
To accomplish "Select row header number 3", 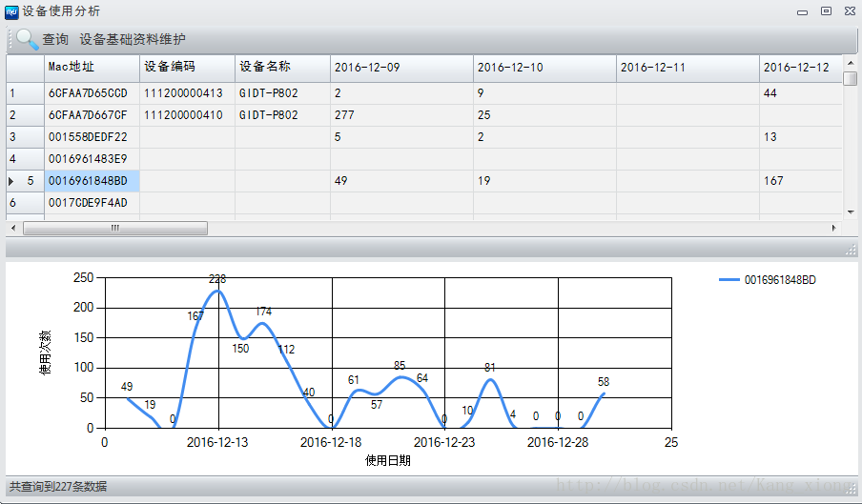I will point(26,137).
